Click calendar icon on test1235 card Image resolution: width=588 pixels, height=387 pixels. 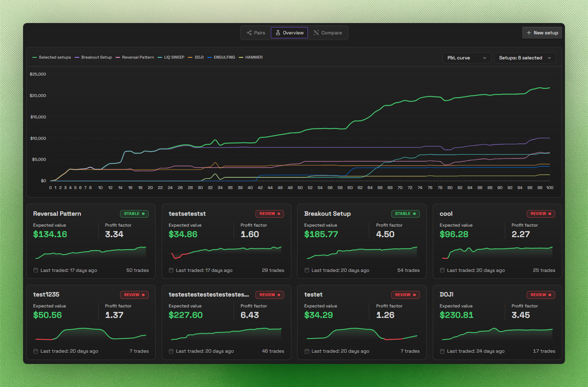coord(36,351)
